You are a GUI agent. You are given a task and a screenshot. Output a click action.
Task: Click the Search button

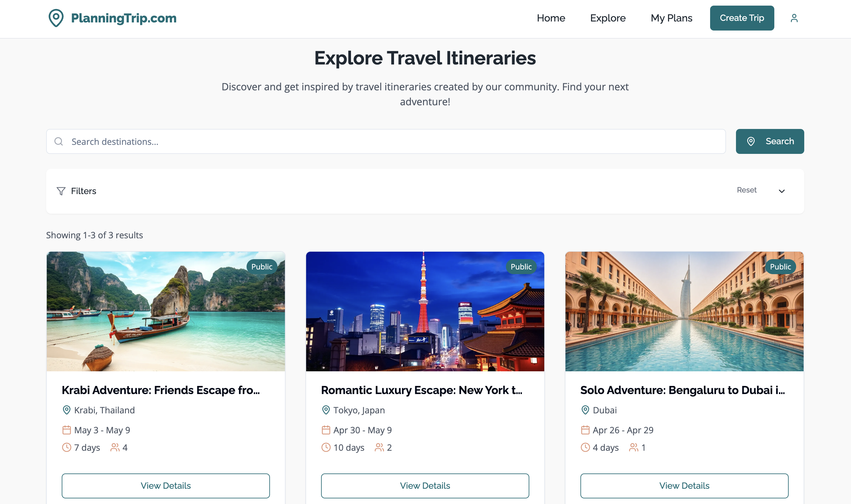tap(770, 141)
